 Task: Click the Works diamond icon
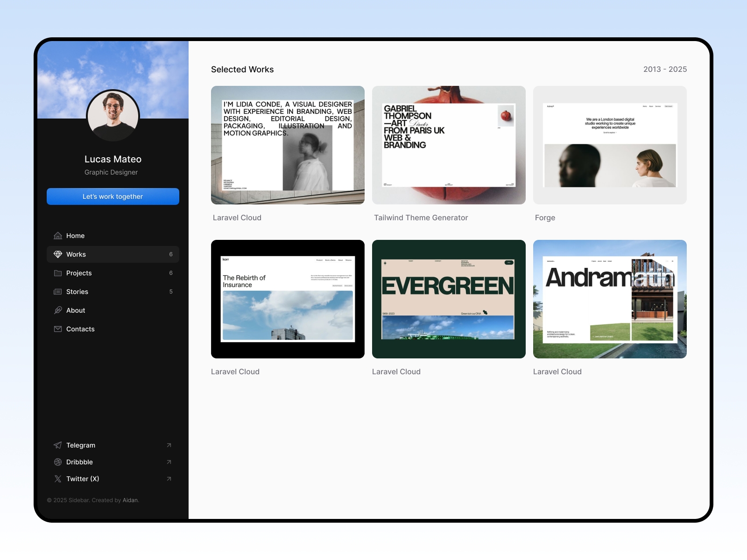(x=58, y=254)
